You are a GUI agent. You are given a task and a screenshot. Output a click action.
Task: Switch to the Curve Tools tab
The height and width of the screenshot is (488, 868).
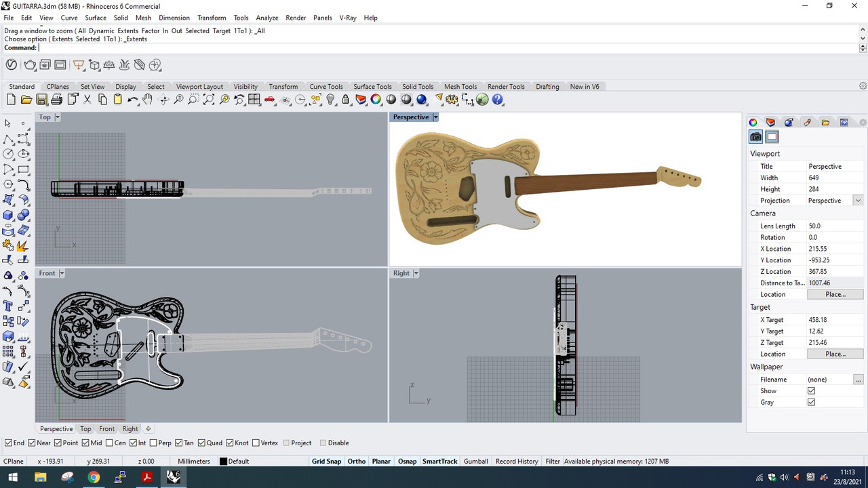coord(326,87)
